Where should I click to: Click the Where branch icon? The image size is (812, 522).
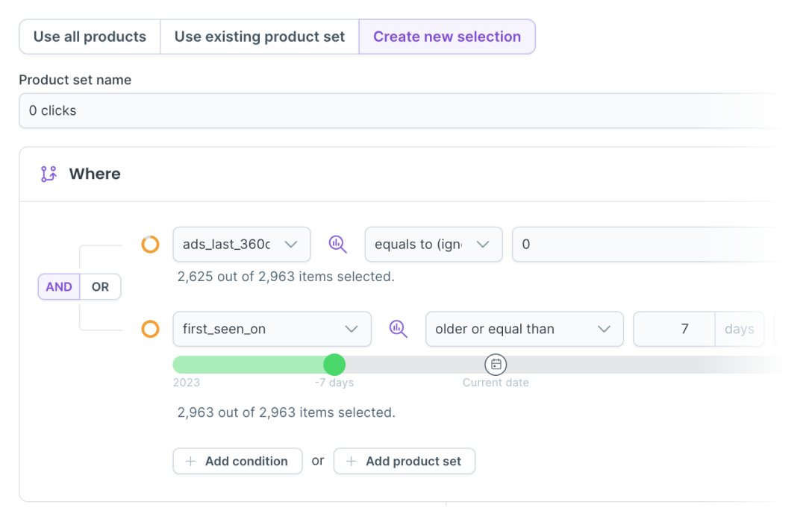pyautogui.click(x=49, y=174)
